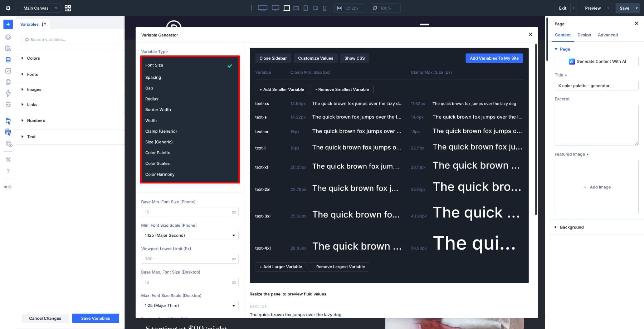644x329 pixels.
Task: Click the Search variables field
Action: click(70, 40)
